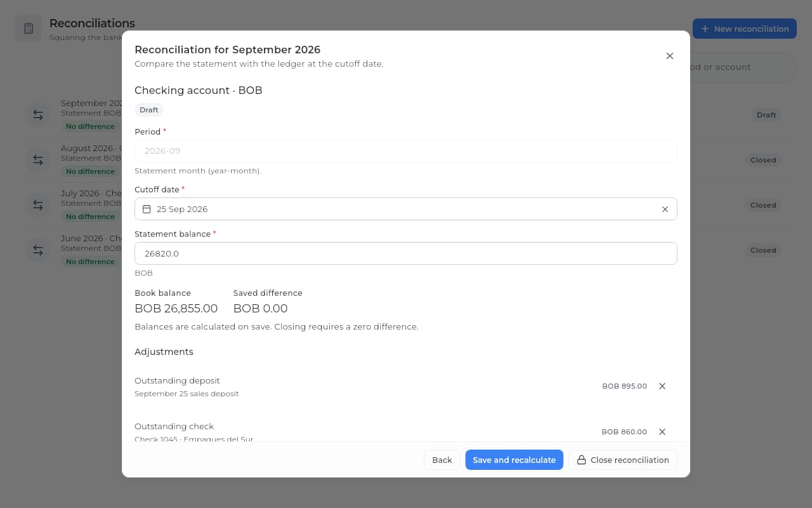Image resolution: width=812 pixels, height=508 pixels.
Task: Click the Draft status in the background list
Action: [x=766, y=115]
